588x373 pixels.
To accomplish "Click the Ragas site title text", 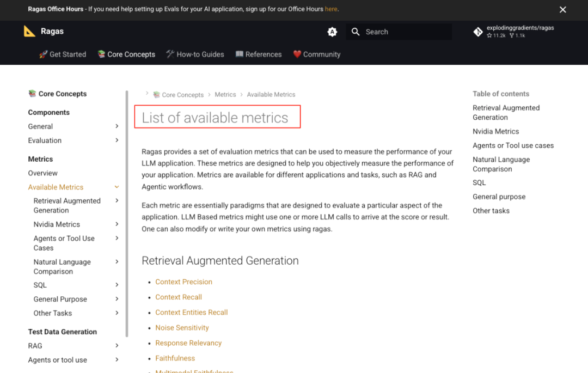I will [x=52, y=32].
